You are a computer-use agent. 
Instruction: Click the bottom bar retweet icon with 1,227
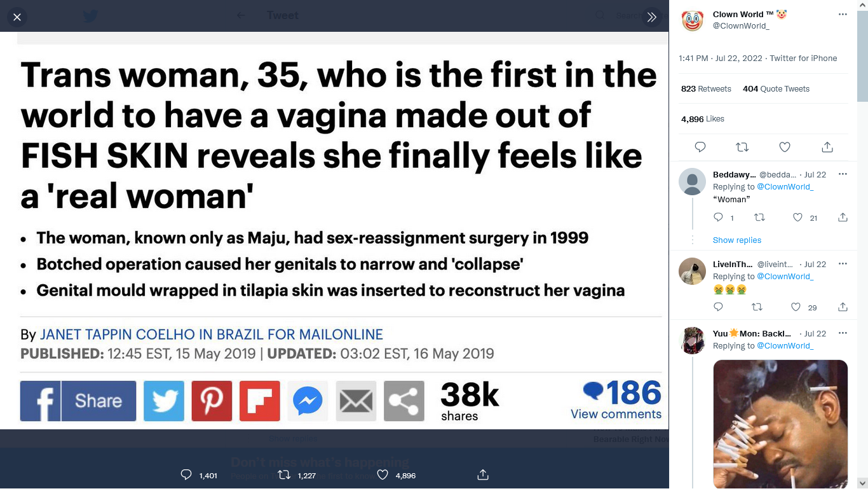[x=285, y=475]
